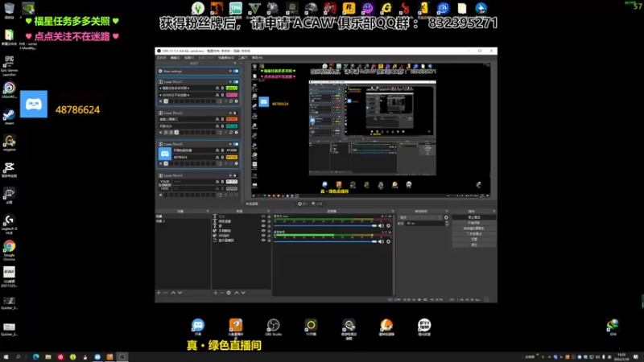Toggle the Main settings switch
Viewport: 644px width, 362px height.
tap(236, 71)
